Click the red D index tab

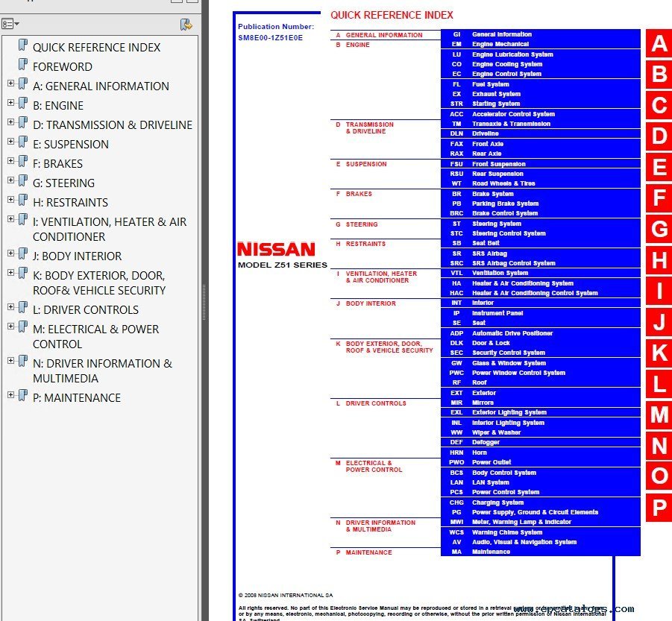click(659, 136)
